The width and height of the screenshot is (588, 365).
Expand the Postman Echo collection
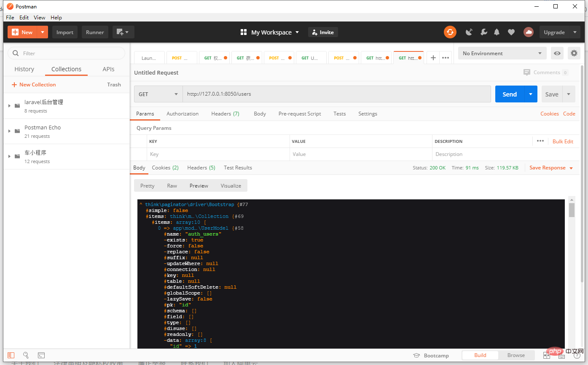pyautogui.click(x=9, y=131)
